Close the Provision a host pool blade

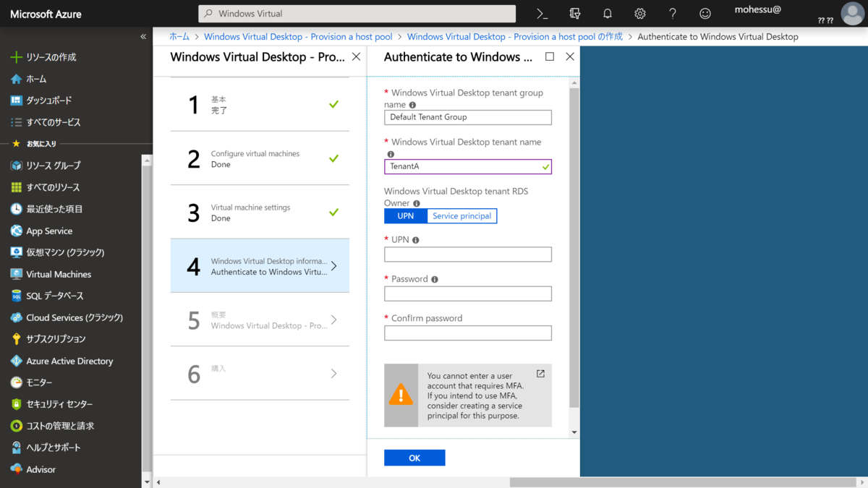tap(356, 56)
